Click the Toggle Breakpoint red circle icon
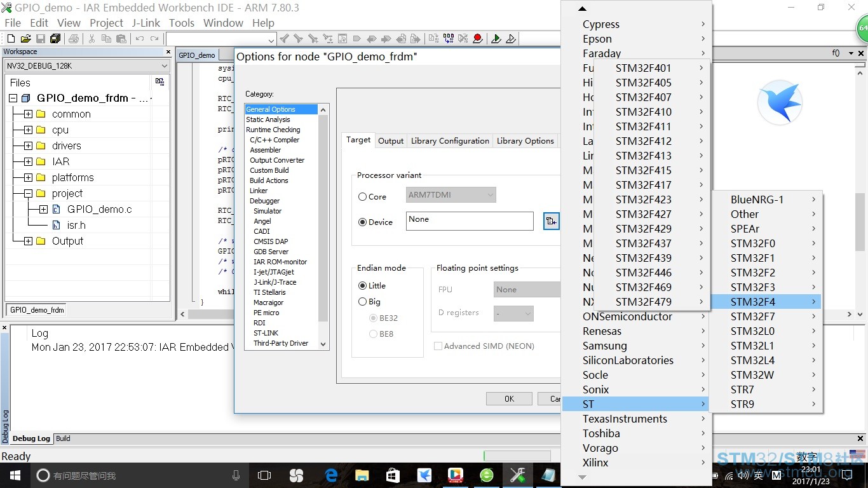The image size is (868, 488). tap(478, 39)
